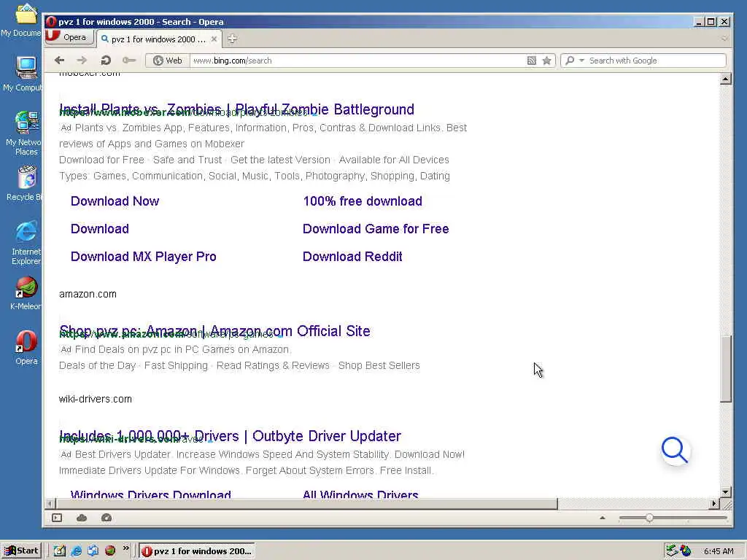
Task: Close the pvz 1 for windows 2000 tab
Action: [x=214, y=39]
